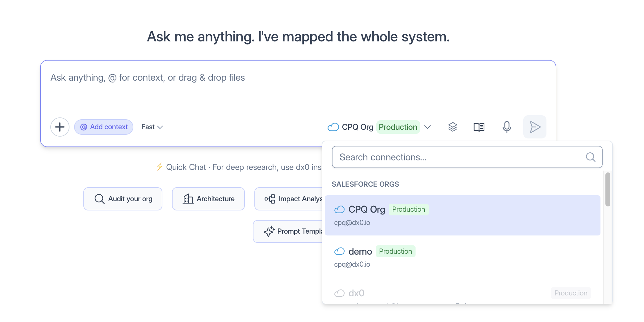Click the cpq@dx0.io text under demo
The height and width of the screenshot is (322, 644).
pyautogui.click(x=352, y=264)
